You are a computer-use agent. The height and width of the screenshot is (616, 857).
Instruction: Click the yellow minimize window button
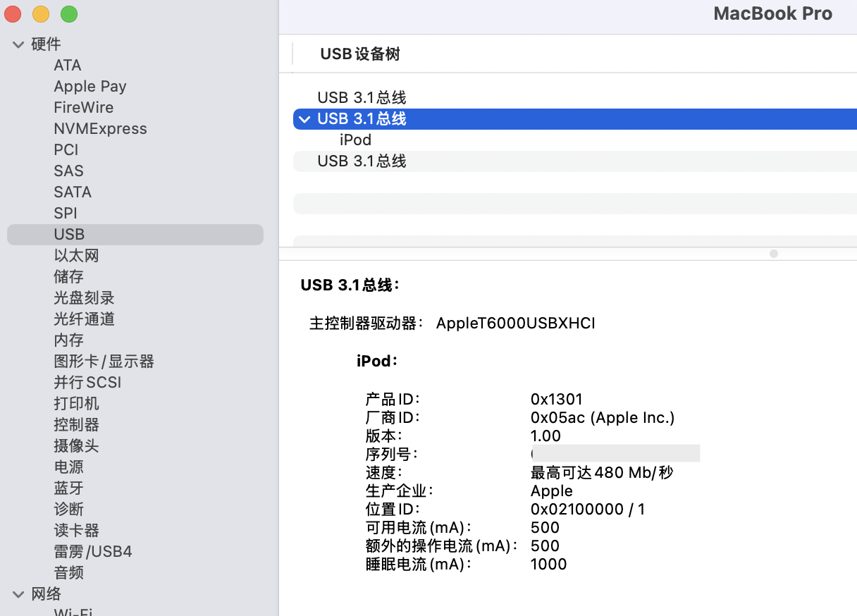point(41,14)
